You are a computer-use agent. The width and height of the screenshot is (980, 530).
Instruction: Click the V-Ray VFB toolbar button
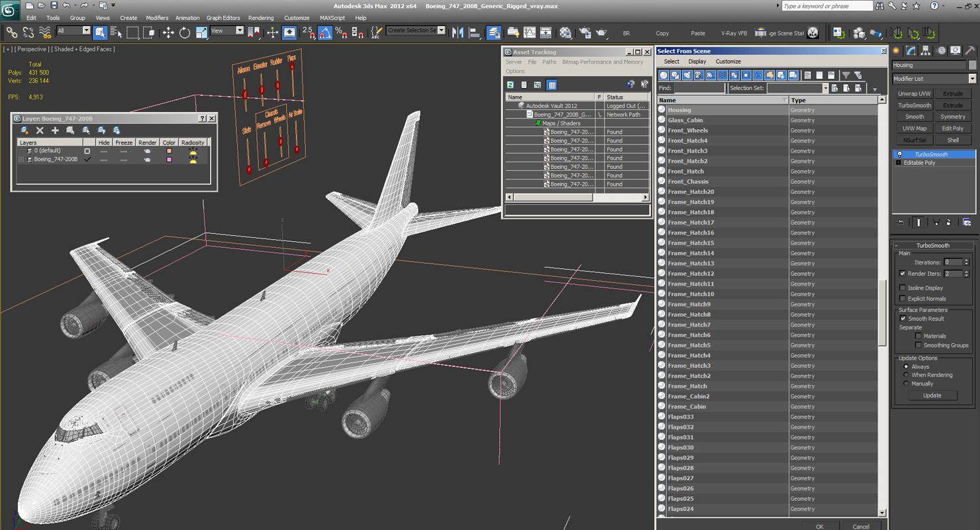click(x=734, y=33)
